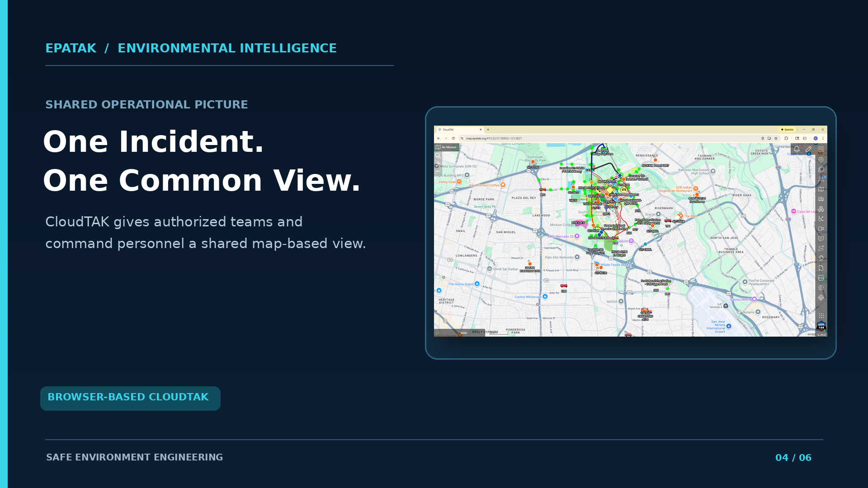Click the Casa del Lago map marker
Image resolution: width=868 pixels, height=488 pixels.
794,211
